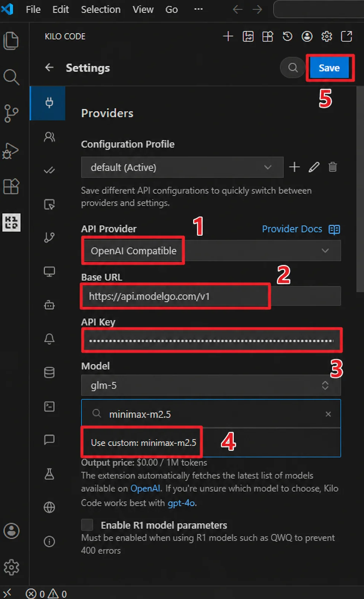
Task: Open the Search view in activity bar
Action: click(x=11, y=77)
